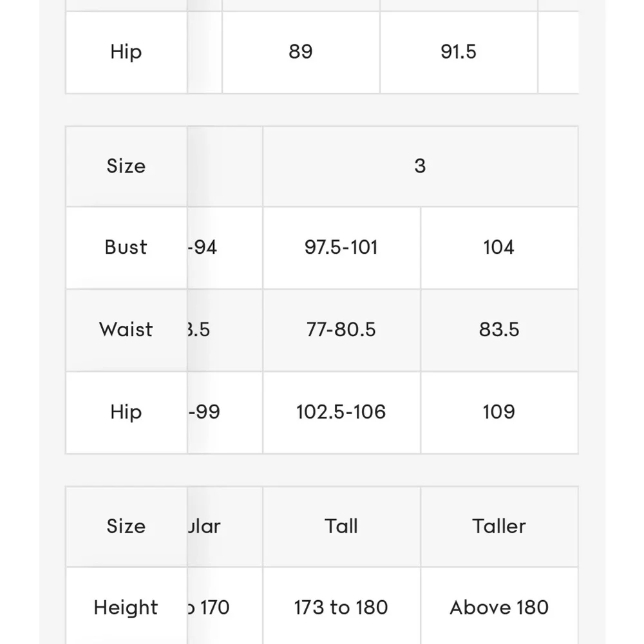Click the Waist 77-80.5 cell
The height and width of the screenshot is (644, 644).
[x=341, y=330]
